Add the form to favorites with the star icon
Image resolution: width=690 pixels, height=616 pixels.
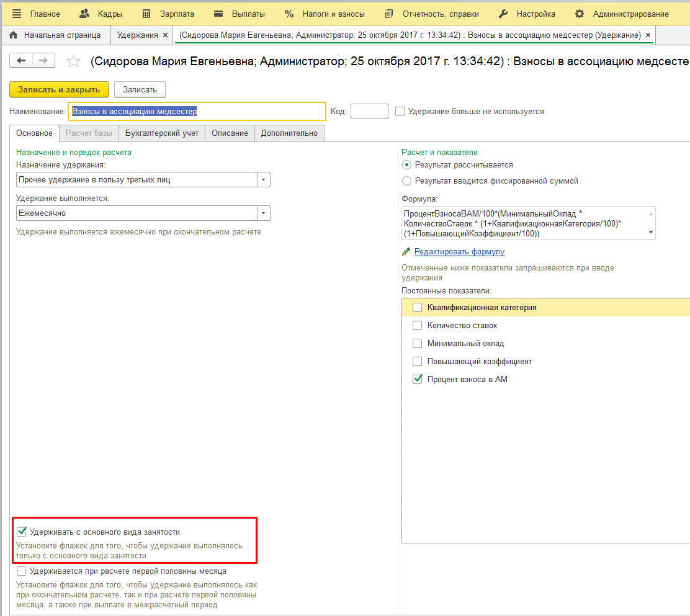pos(74,61)
